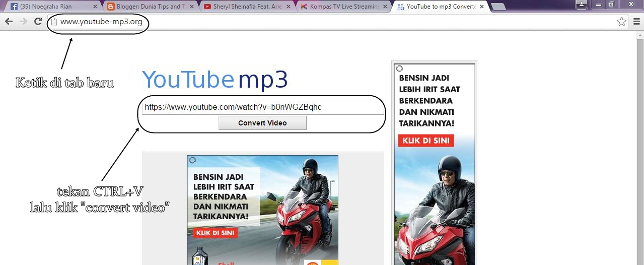Close the Noegraha Rian Facebook tab
644x265 pixels.
tap(95, 7)
